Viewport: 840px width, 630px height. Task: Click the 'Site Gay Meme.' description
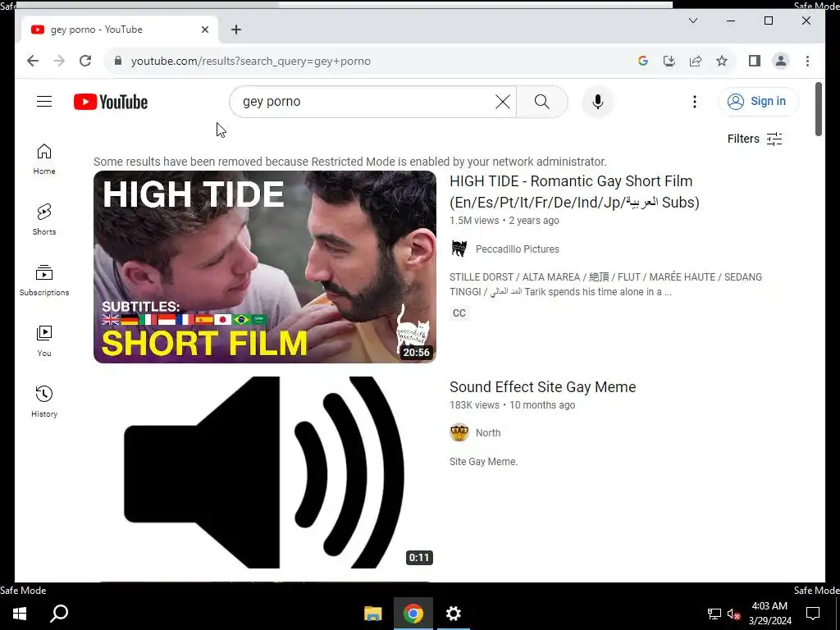[x=483, y=462]
